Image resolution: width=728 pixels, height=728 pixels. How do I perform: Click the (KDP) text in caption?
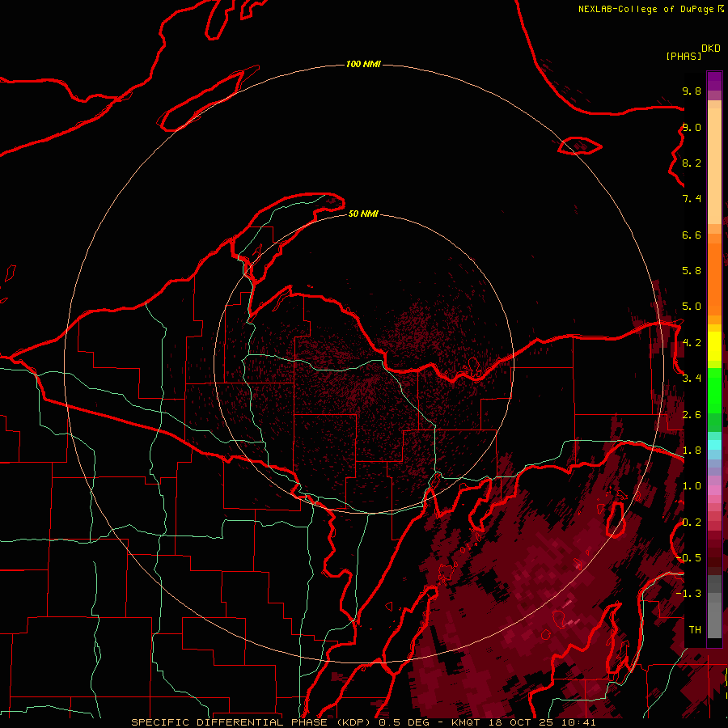coord(353,722)
